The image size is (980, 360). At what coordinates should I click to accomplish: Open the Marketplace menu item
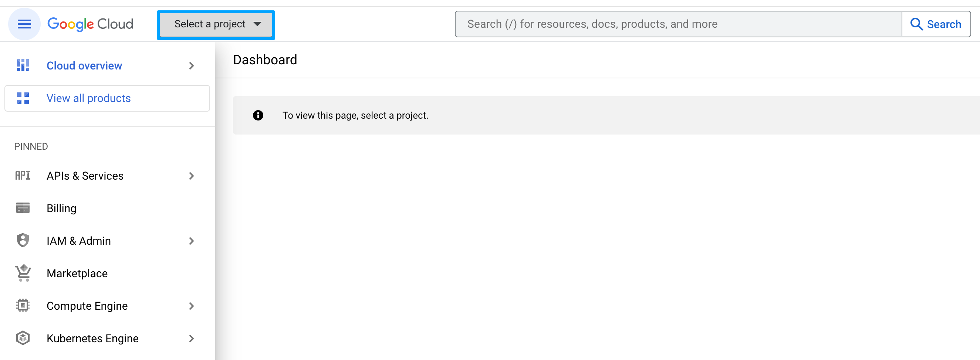[77, 273]
